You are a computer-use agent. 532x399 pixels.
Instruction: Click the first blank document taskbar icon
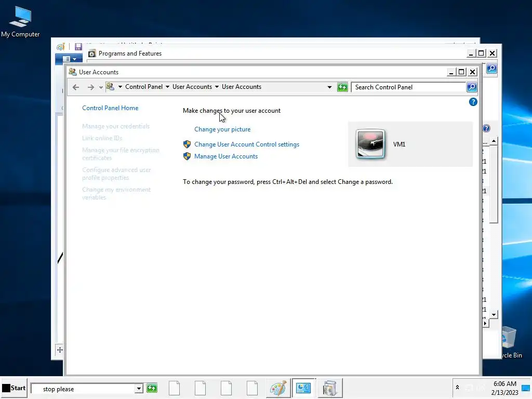175,388
